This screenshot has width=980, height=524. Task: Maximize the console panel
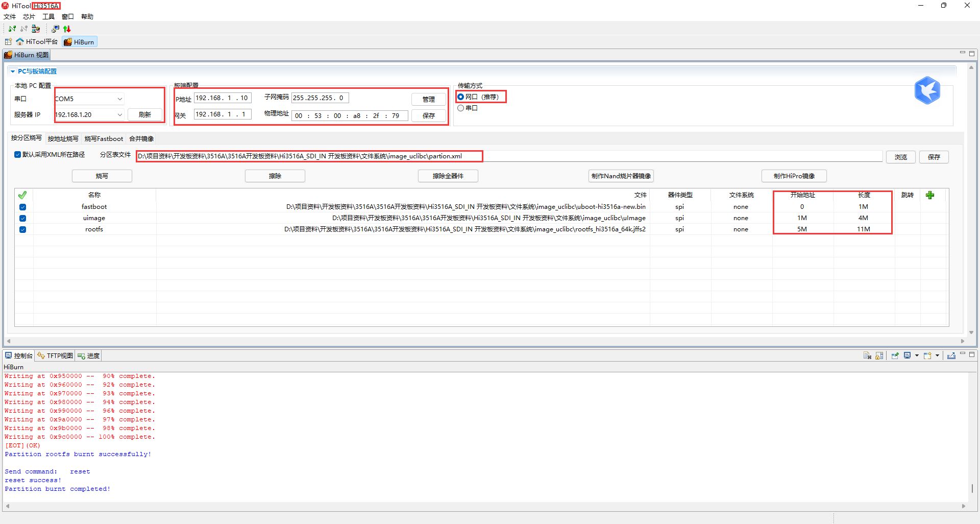[972, 354]
